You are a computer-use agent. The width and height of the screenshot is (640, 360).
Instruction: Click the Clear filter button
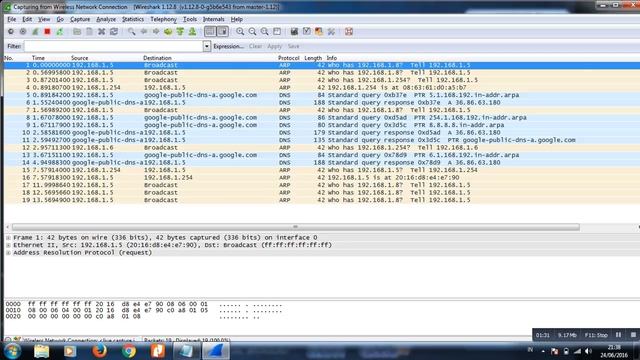[256, 46]
